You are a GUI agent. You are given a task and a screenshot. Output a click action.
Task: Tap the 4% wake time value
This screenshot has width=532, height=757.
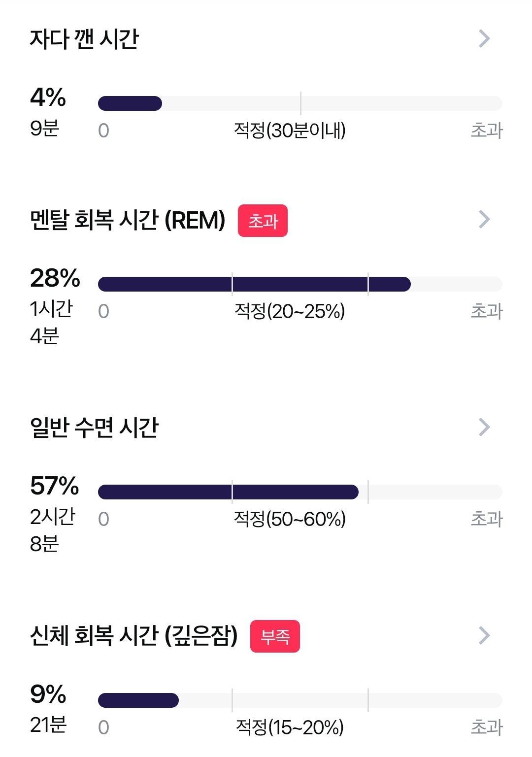point(48,97)
